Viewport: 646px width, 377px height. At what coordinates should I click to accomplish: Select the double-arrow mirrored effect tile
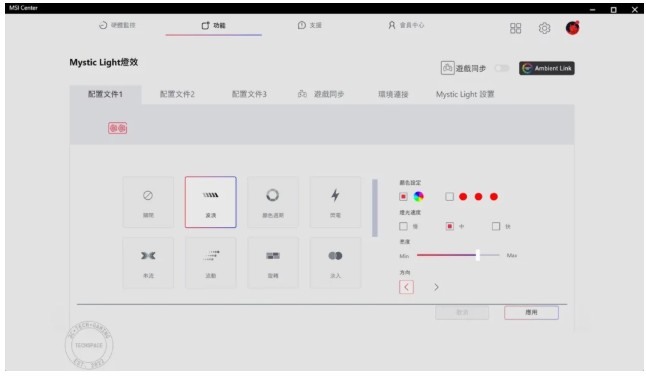coord(148,262)
